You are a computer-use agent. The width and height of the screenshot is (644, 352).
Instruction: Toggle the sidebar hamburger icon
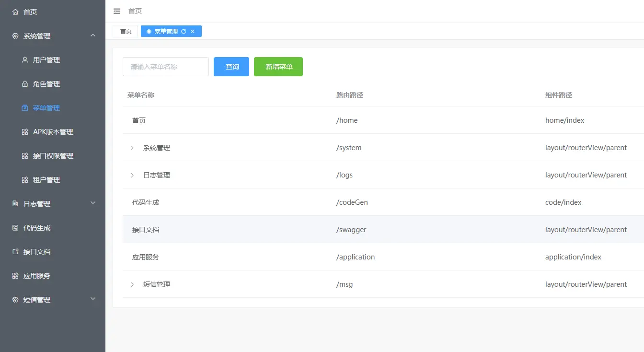(117, 11)
